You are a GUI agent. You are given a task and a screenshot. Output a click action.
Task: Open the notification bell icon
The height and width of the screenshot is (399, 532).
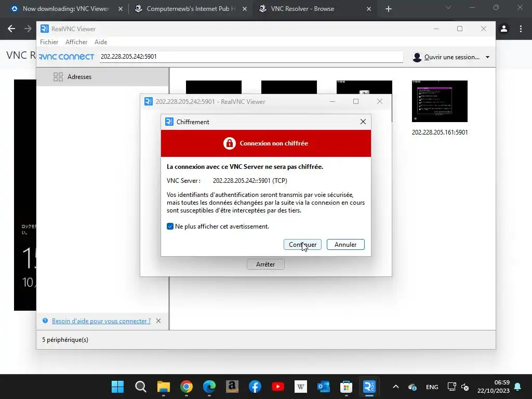click(x=518, y=387)
